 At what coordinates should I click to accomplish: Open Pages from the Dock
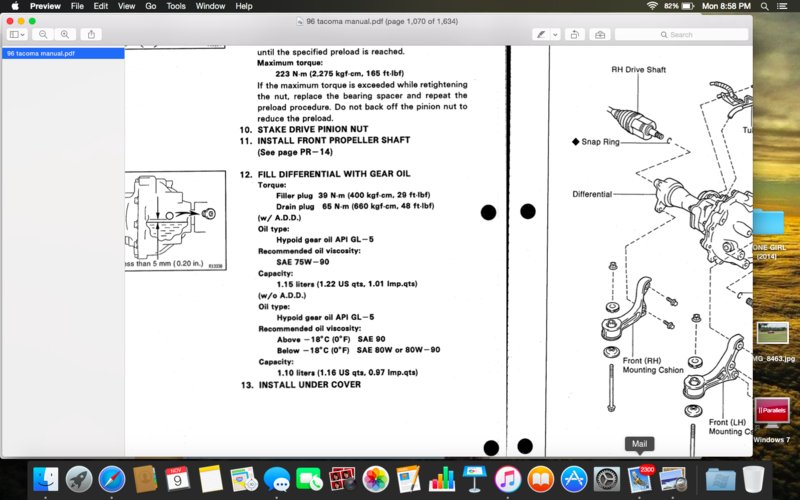(409, 479)
